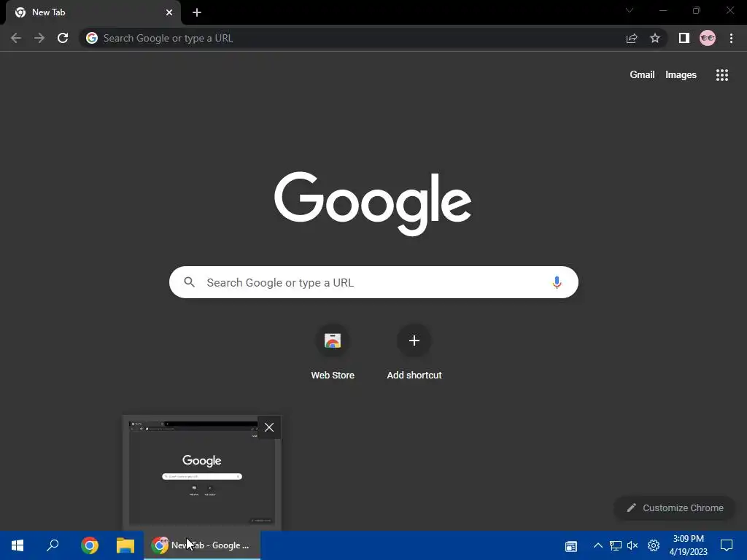This screenshot has width=747, height=560.
Task: Open a new tab with plus button
Action: 197,12
